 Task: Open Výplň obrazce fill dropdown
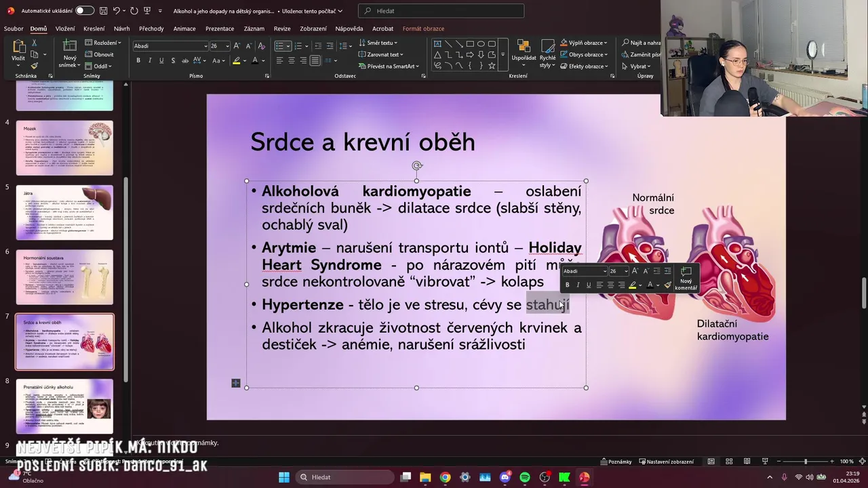(x=584, y=43)
